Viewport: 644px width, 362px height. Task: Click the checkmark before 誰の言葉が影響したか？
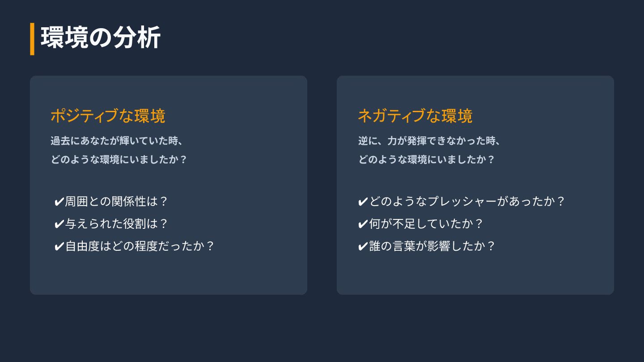pyautogui.click(x=363, y=247)
